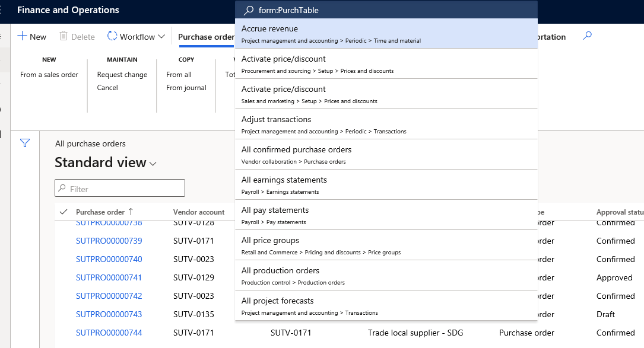Open Workflow using its circular arrows icon
Viewport: 644px width, 348px height.
coord(113,36)
